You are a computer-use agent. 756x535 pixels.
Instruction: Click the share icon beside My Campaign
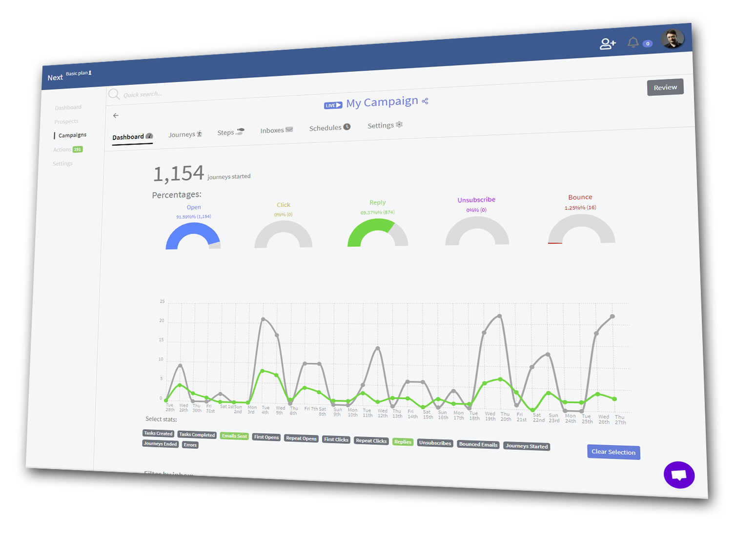[x=425, y=101]
